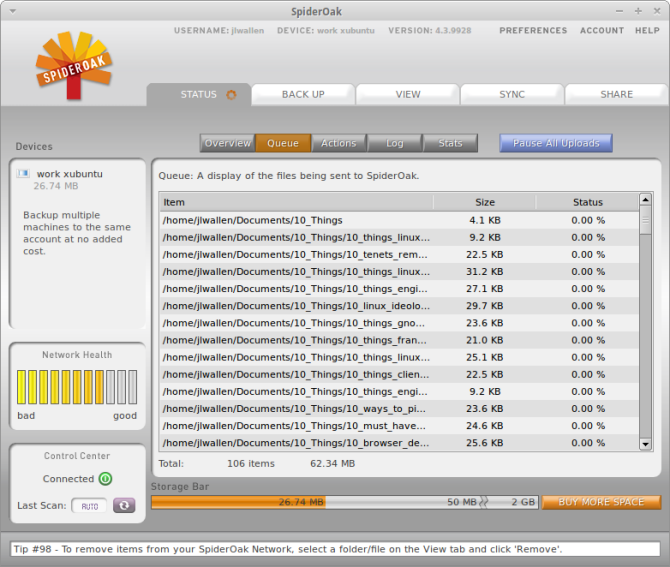Click the 4.1 KB size cell
670x567 pixels.
coord(485,220)
